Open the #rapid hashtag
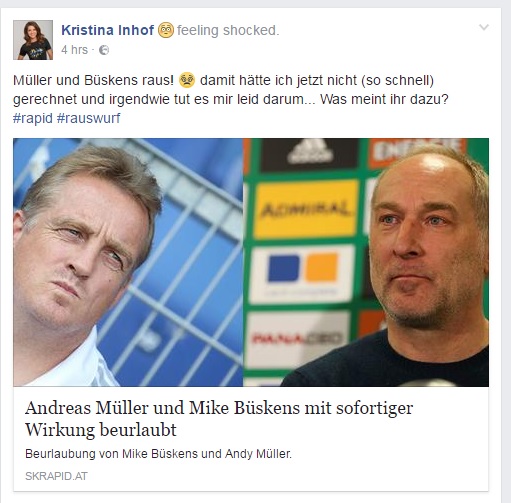Screen dimensions: 511x503 pos(33,118)
